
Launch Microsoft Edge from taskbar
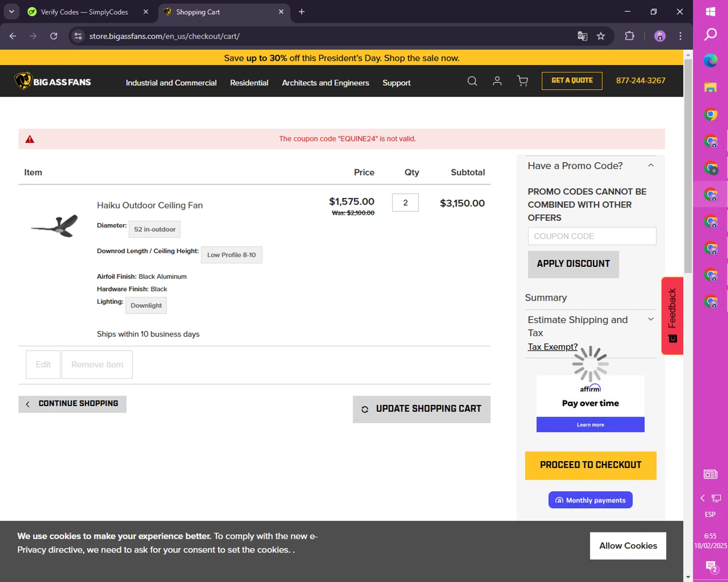[x=711, y=61]
